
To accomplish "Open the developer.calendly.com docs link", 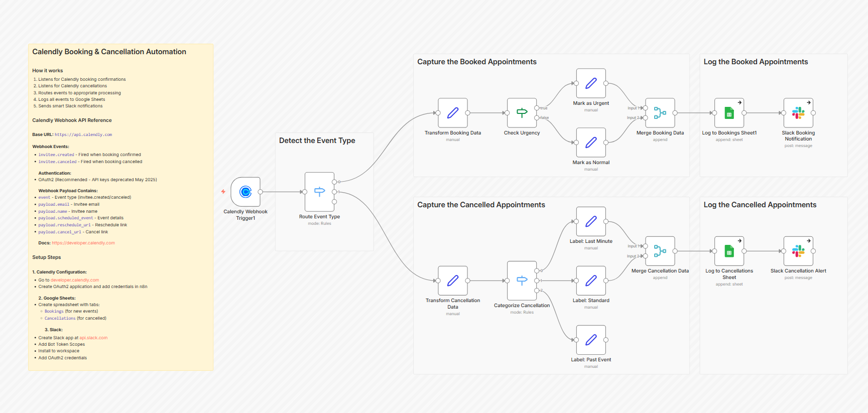I will pyautogui.click(x=83, y=243).
